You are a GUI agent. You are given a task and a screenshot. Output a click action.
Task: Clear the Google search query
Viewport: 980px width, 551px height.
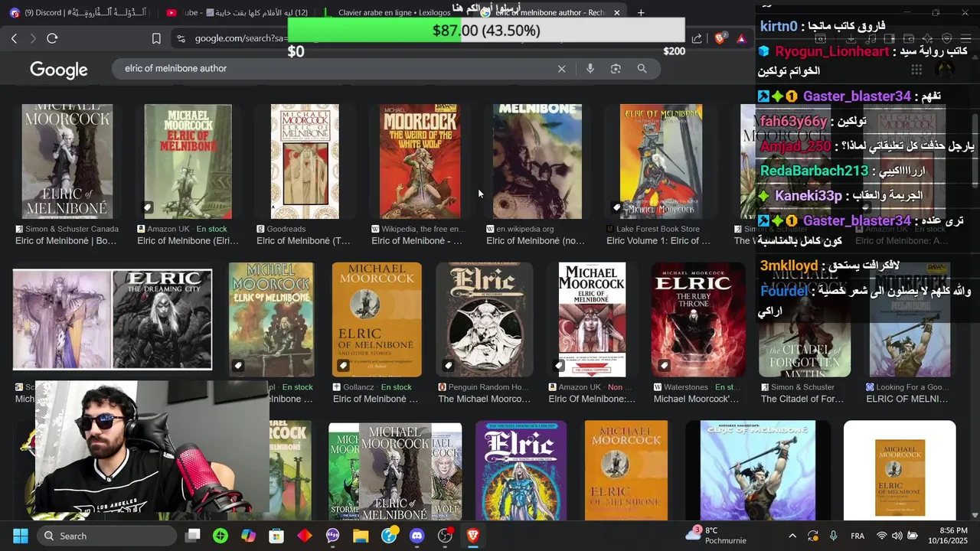(561, 69)
